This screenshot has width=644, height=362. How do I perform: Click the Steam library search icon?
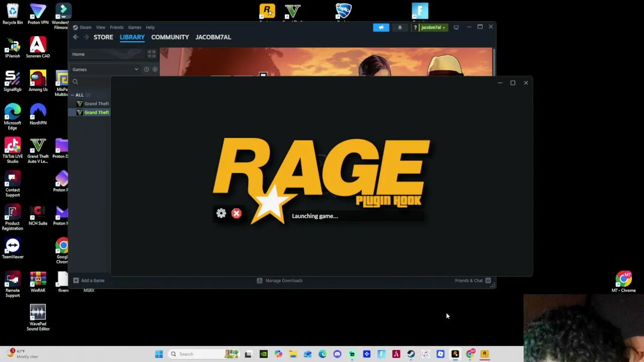[75, 82]
